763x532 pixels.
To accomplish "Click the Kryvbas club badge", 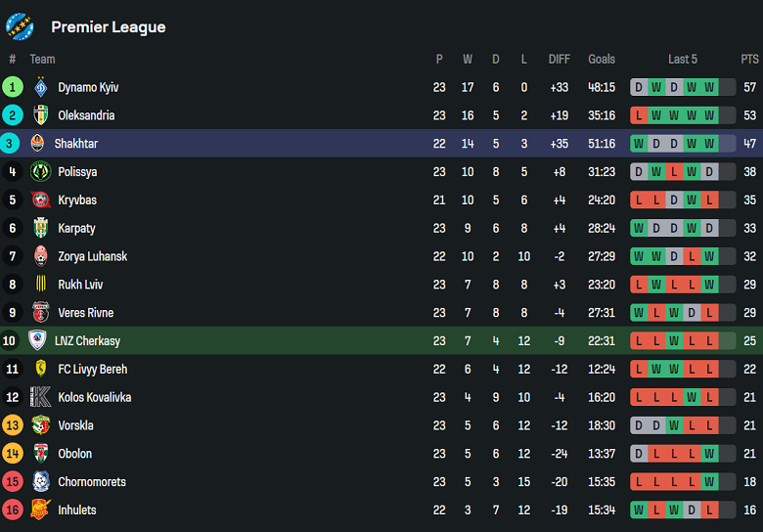I will tap(40, 200).
